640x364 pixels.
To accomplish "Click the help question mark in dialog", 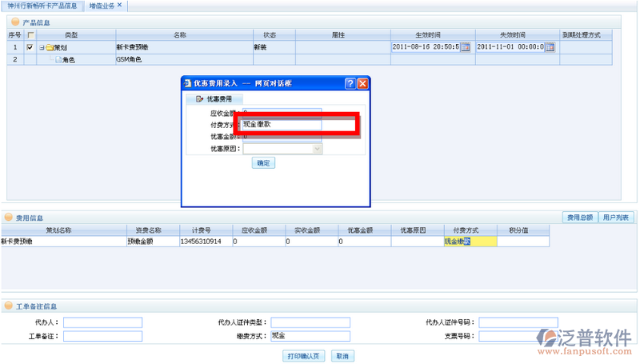I will [x=350, y=83].
